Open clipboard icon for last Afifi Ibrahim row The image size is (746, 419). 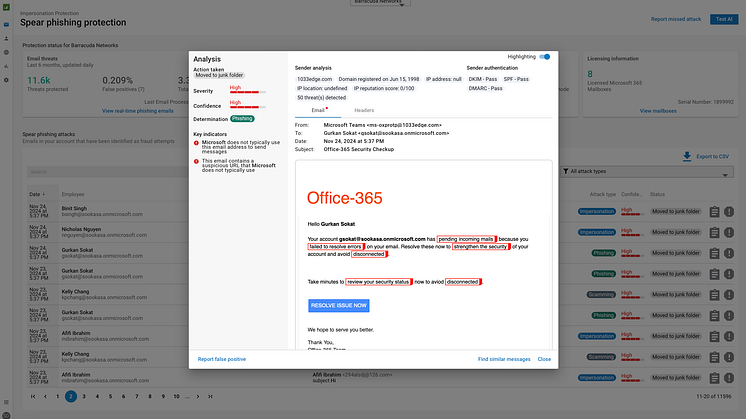[714, 378]
